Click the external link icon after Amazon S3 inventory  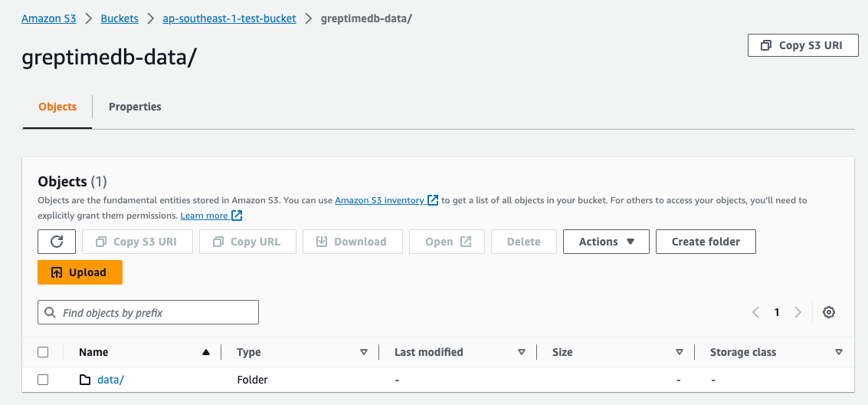tap(433, 200)
